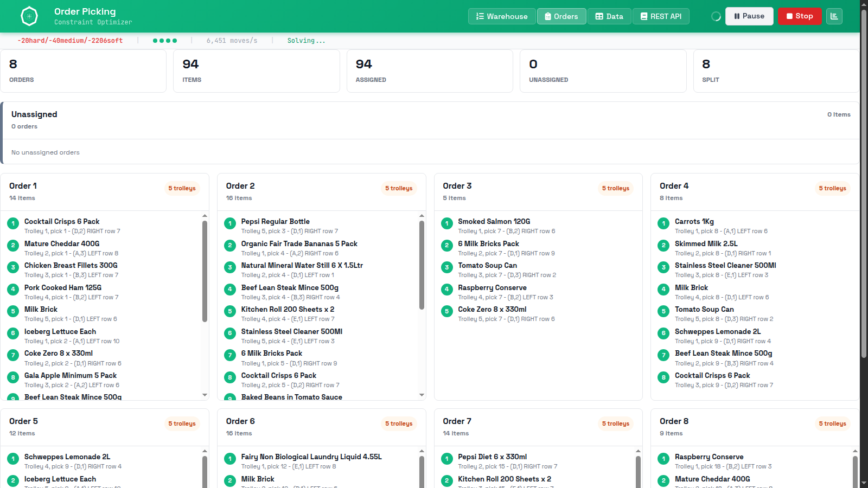Click step 7 badge beside 6 Milk Bricks Pack in Order 2

tap(230, 355)
